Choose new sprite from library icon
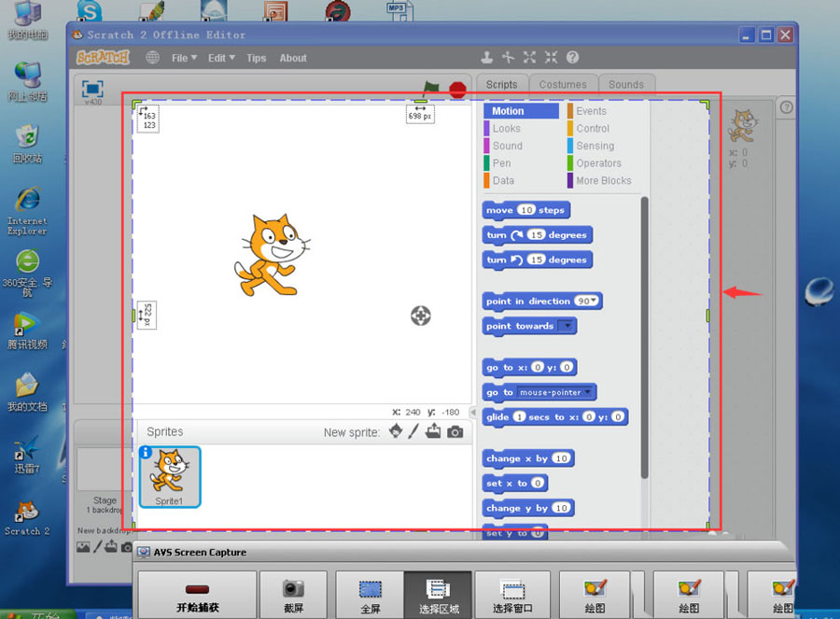This screenshot has height=619, width=840. pyautogui.click(x=396, y=431)
